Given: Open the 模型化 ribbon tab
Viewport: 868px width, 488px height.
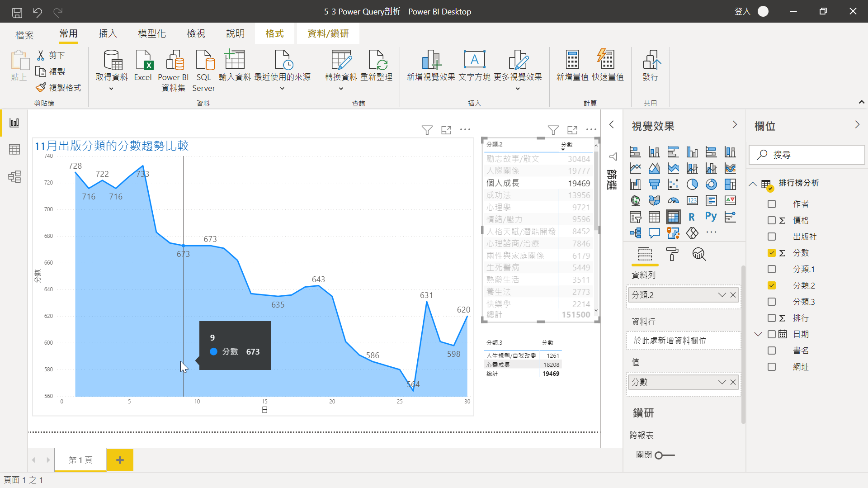Looking at the screenshot, I should 152,33.
